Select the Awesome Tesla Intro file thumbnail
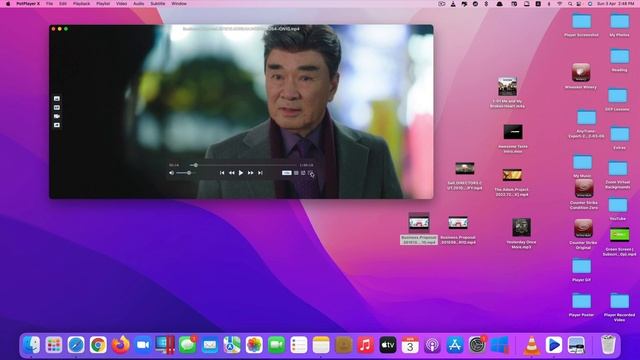640x360 pixels. (513, 132)
